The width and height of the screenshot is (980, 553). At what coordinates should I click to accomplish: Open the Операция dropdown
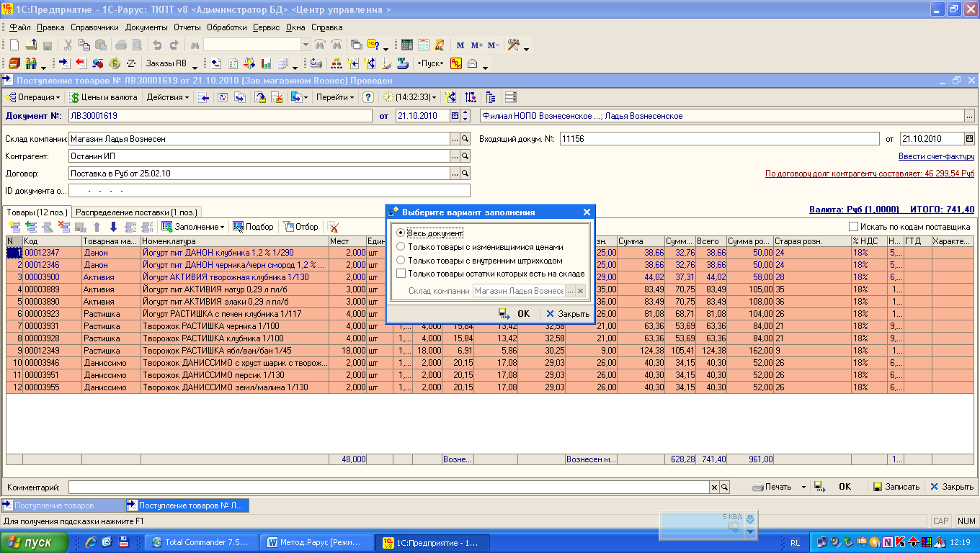(32, 97)
